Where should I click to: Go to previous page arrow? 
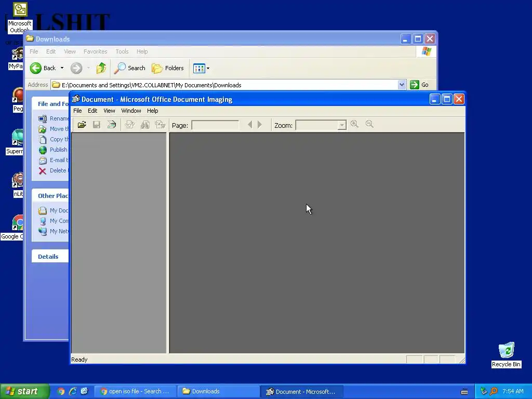250,125
